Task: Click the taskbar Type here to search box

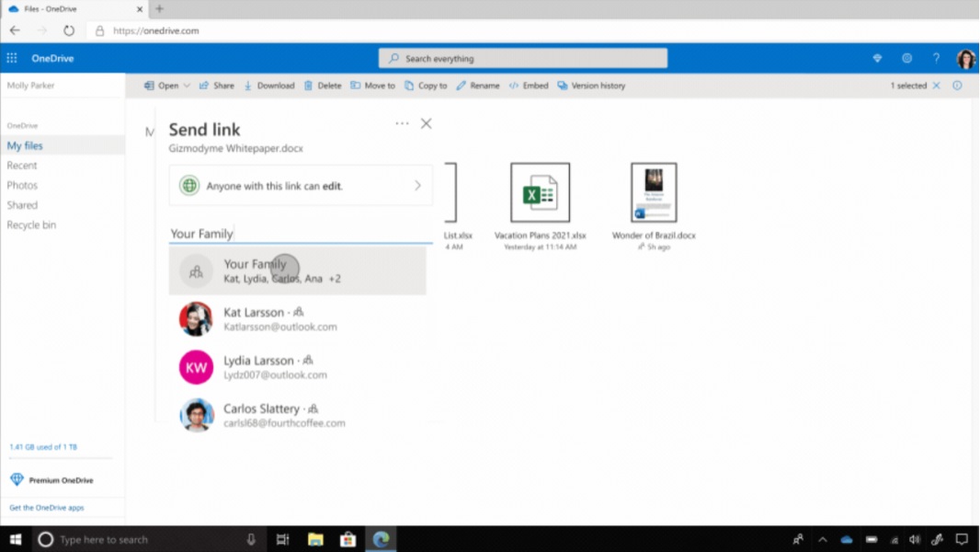Action: pos(147,539)
